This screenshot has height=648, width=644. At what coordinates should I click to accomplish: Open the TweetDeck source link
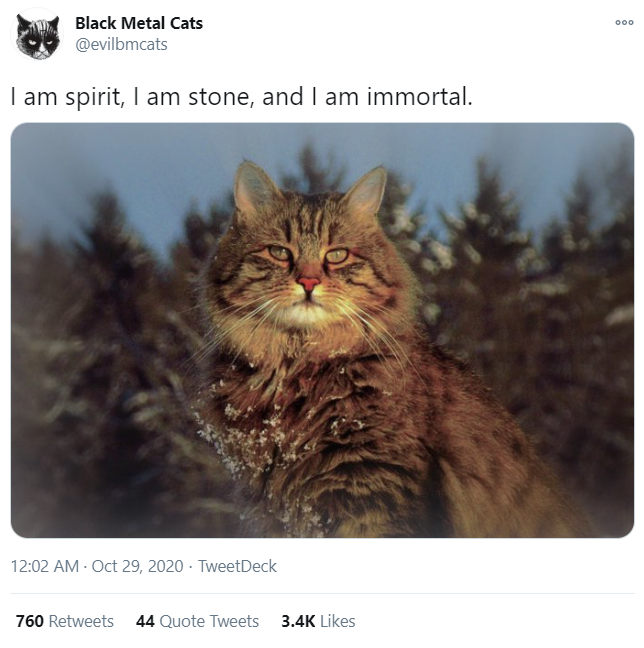[237, 566]
